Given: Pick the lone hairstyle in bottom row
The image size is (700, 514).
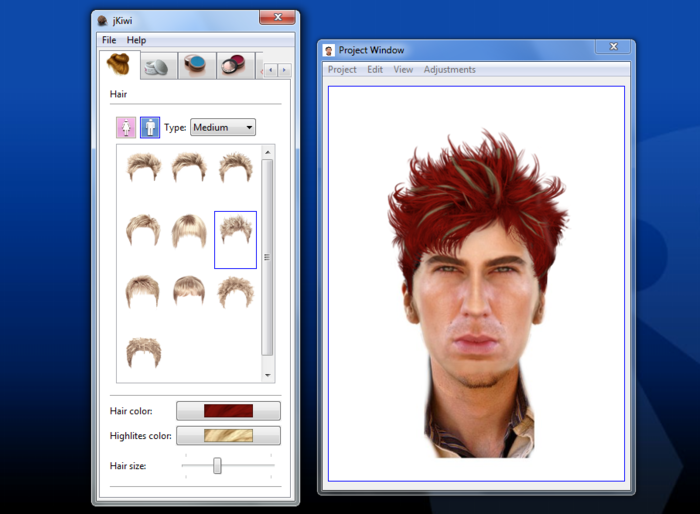Looking at the screenshot, I should tap(143, 353).
